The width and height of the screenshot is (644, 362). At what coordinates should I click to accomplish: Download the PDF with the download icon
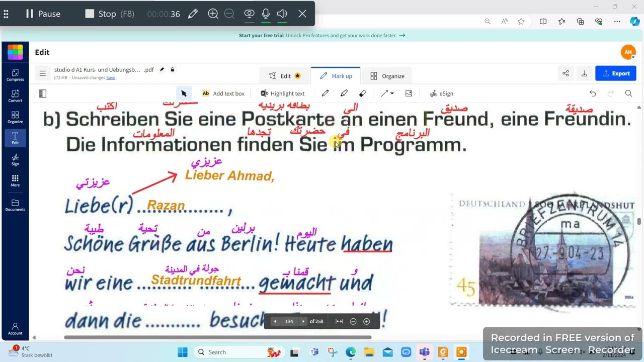point(584,73)
